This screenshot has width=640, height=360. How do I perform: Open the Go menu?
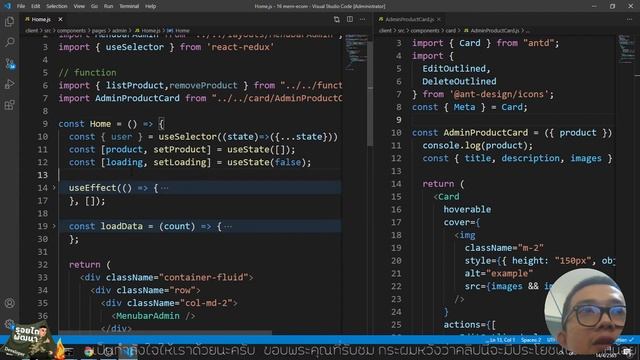94,6
